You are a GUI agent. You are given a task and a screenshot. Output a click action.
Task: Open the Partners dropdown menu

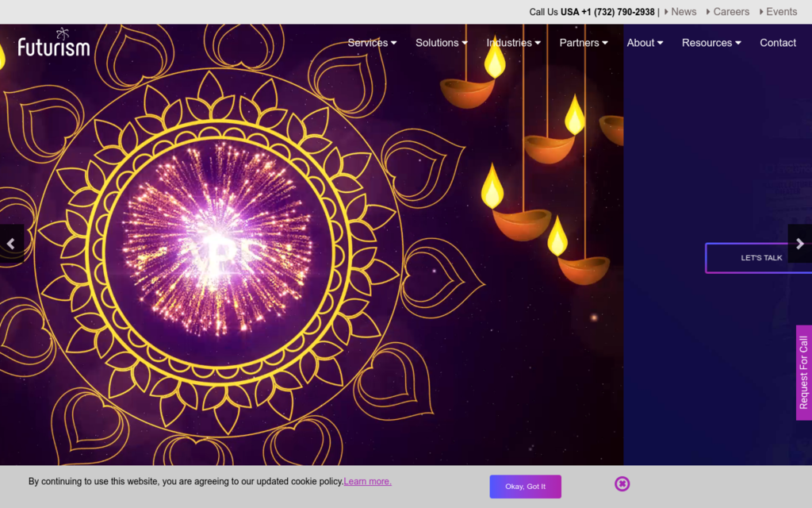(584, 43)
